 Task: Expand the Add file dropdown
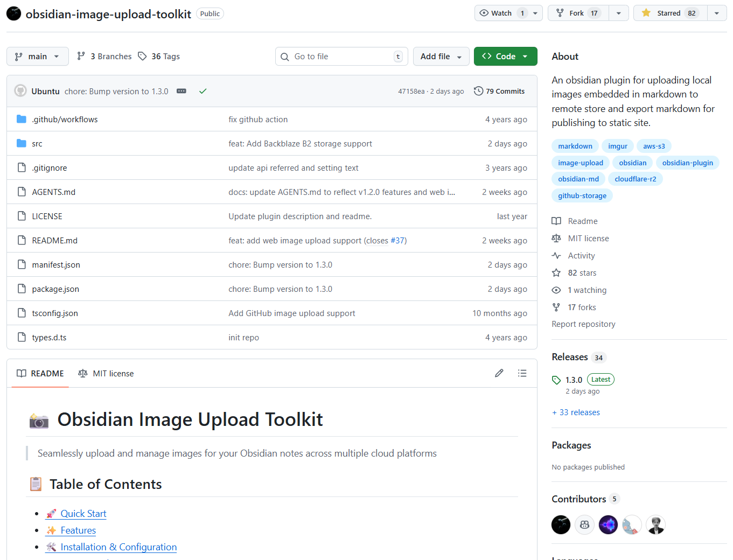tap(441, 56)
